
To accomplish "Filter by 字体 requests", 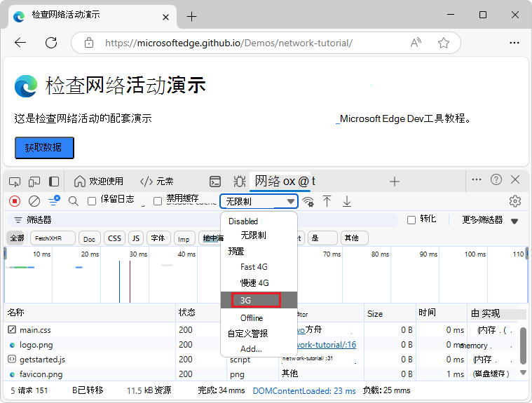I will (x=158, y=238).
